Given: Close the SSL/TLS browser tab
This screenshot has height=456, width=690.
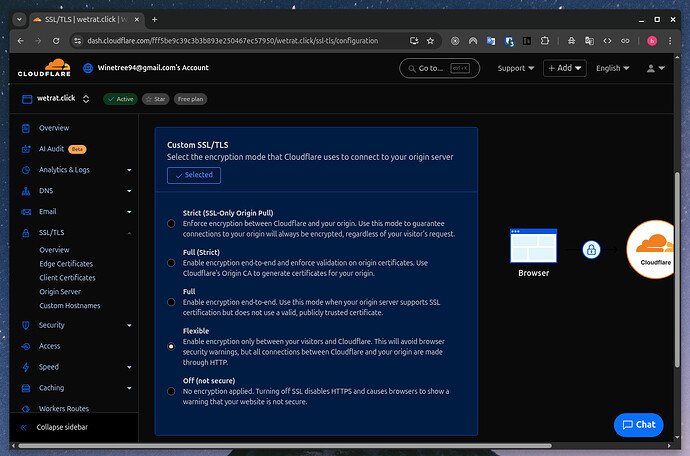Looking at the screenshot, I should click(x=137, y=19).
